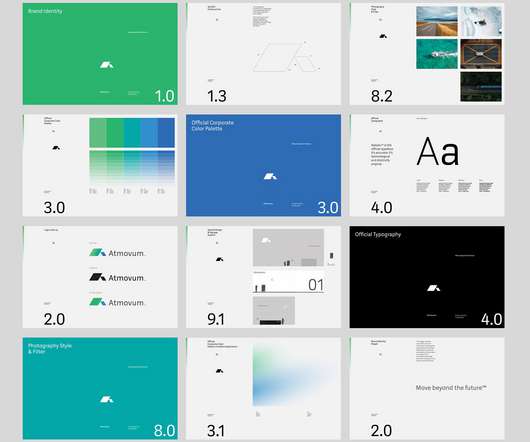Open the orange X-pattern aerial photo

pos(481,54)
